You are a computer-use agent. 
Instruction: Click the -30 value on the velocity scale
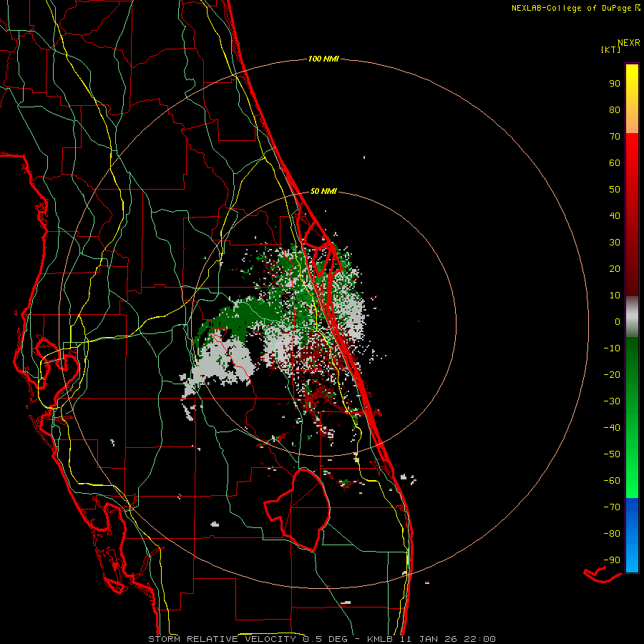pos(612,401)
